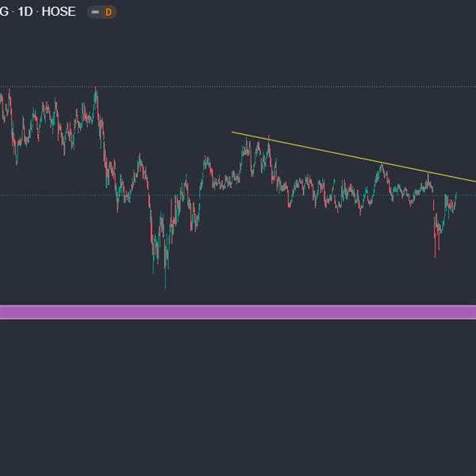Click the highest peak candle near top line
Image resolution: width=476 pixels, height=476 pixels.
[x=96, y=91]
